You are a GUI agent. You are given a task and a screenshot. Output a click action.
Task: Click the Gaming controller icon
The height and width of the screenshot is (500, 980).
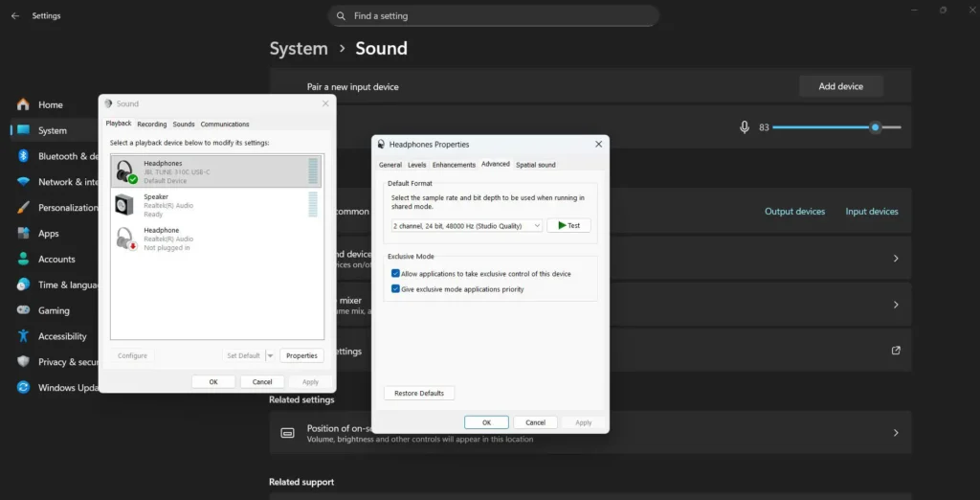pos(23,309)
